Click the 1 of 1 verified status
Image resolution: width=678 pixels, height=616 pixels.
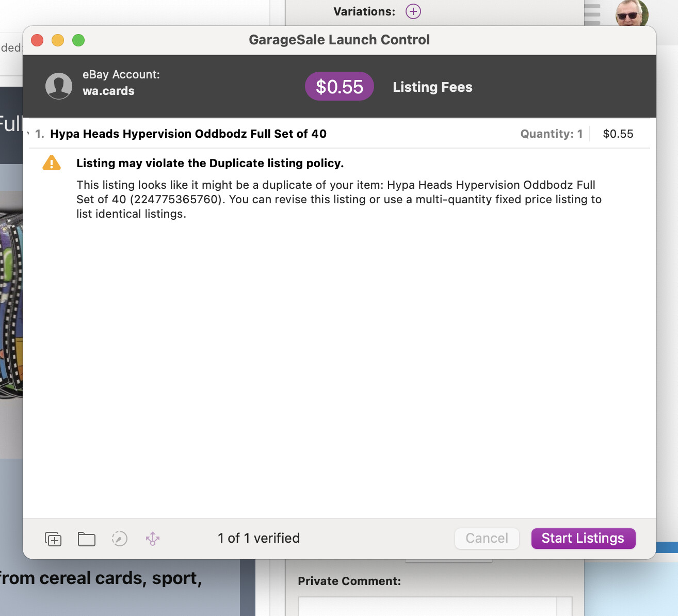point(259,538)
